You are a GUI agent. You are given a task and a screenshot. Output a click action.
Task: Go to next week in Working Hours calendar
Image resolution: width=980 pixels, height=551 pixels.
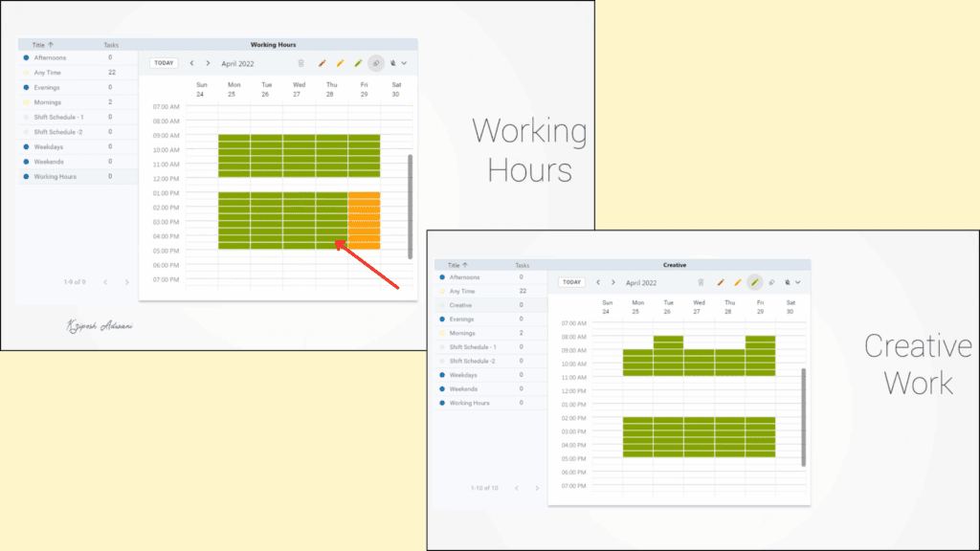[208, 63]
